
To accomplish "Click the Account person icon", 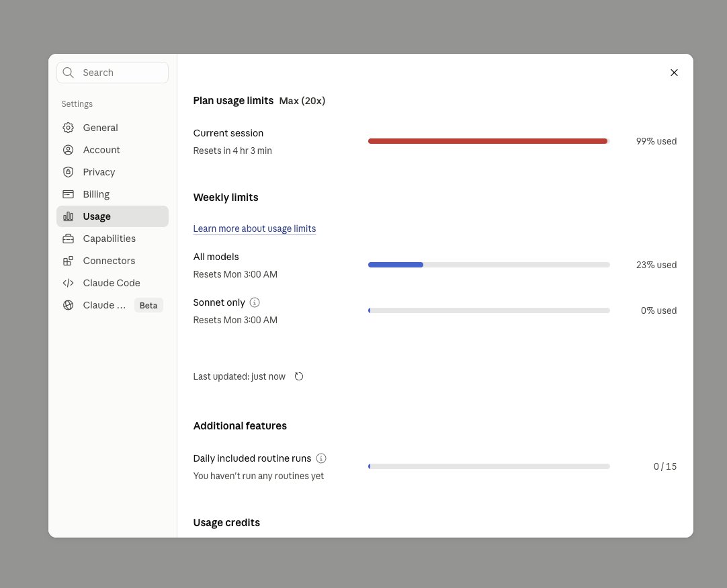I will coord(68,150).
